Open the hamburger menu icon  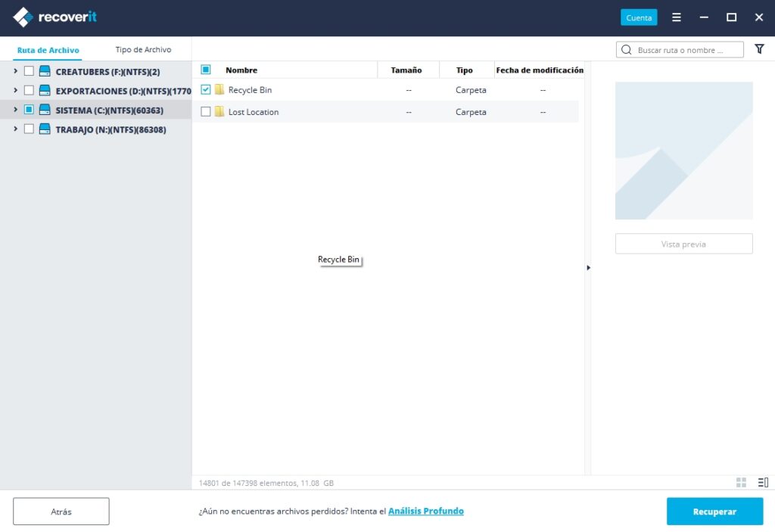[x=677, y=17]
